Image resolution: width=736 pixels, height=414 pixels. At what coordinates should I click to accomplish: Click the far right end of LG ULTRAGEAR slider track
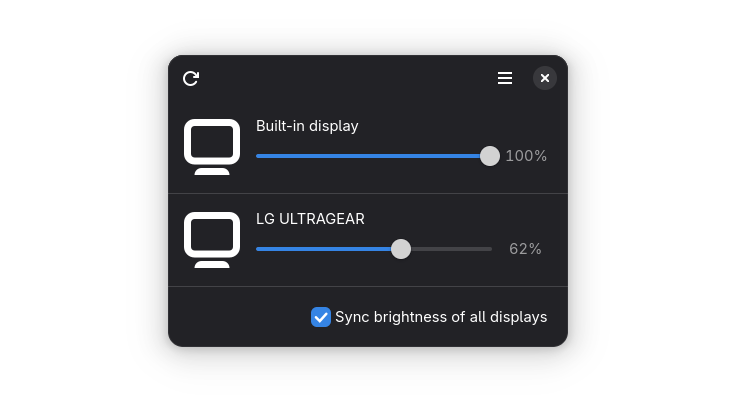(490, 249)
